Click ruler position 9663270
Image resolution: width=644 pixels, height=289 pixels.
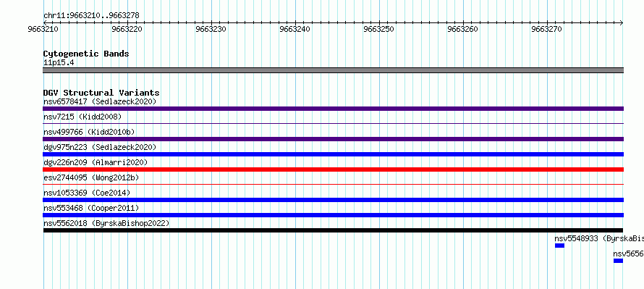pyautogui.click(x=547, y=29)
